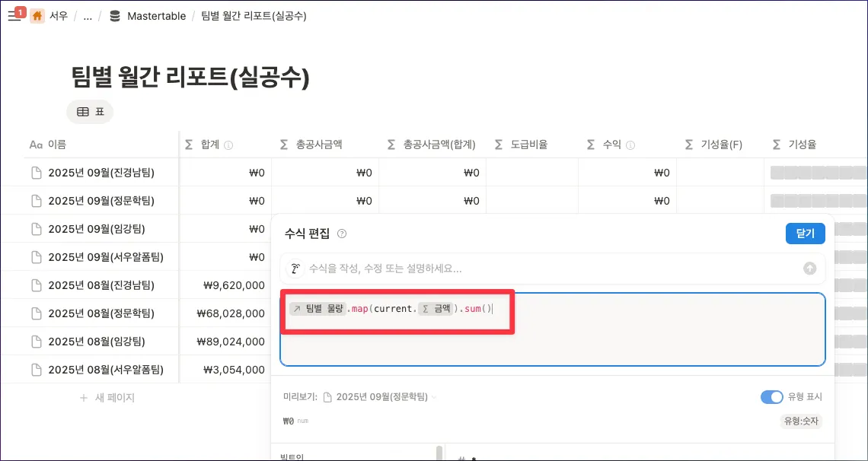Click the Mastertable database icon
Viewport: 868px width, 461px height.
(115, 16)
